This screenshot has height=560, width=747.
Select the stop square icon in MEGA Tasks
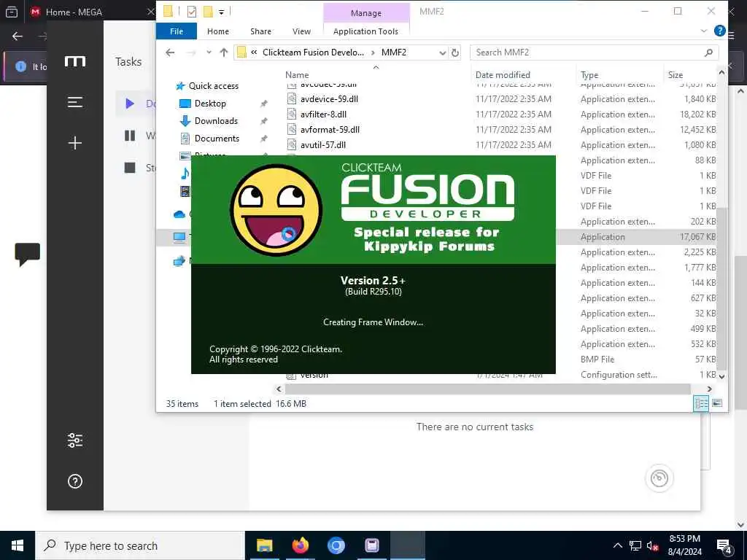click(x=130, y=168)
